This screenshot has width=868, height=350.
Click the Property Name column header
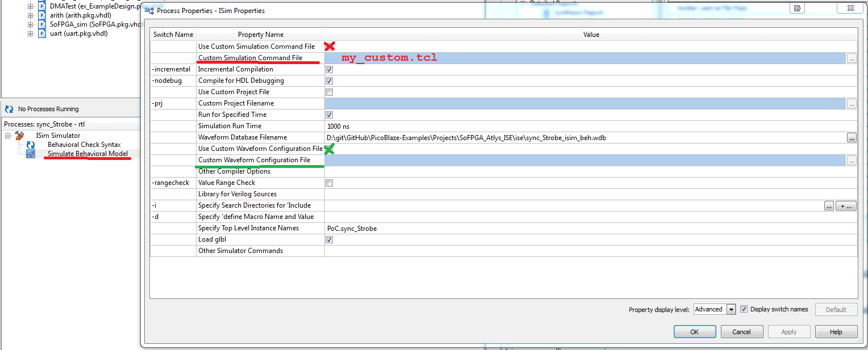click(x=261, y=35)
